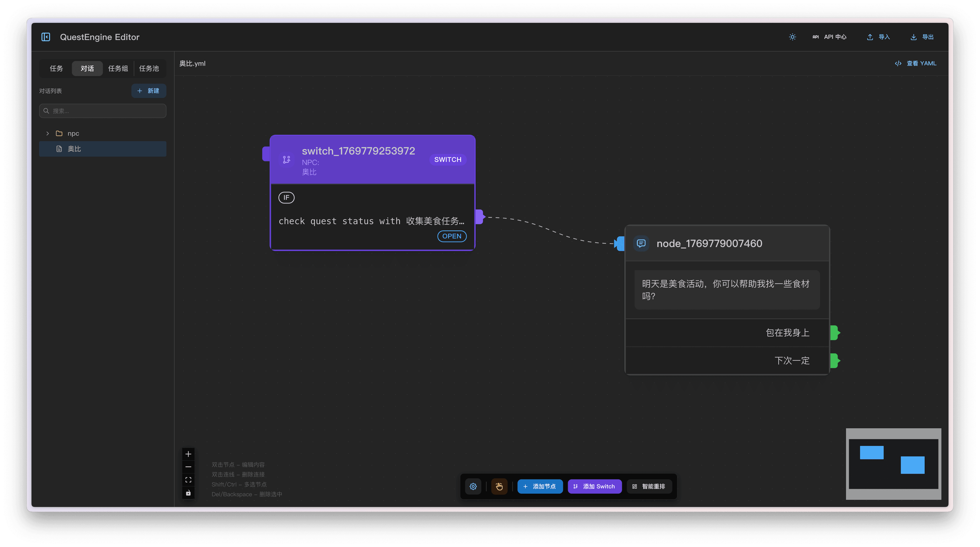Click the minimap overview panel

pos(893,464)
